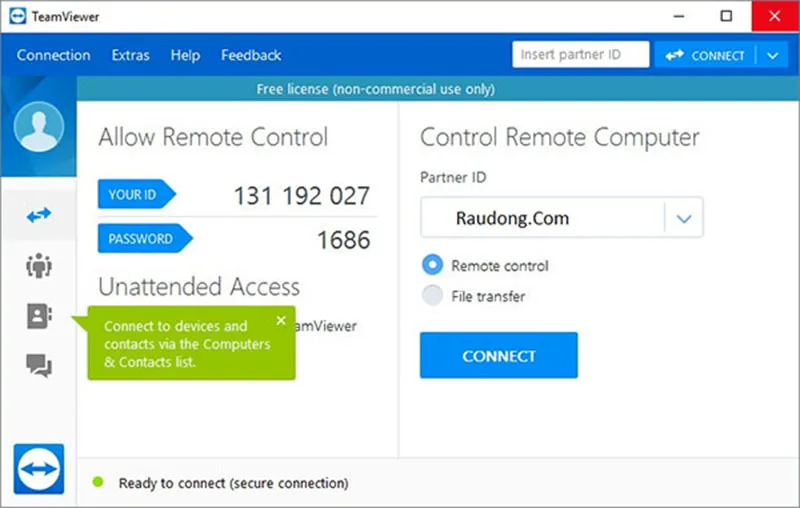Dismiss the green Computers & Contacts tooltip
This screenshot has width=800, height=508.
pos(281,320)
